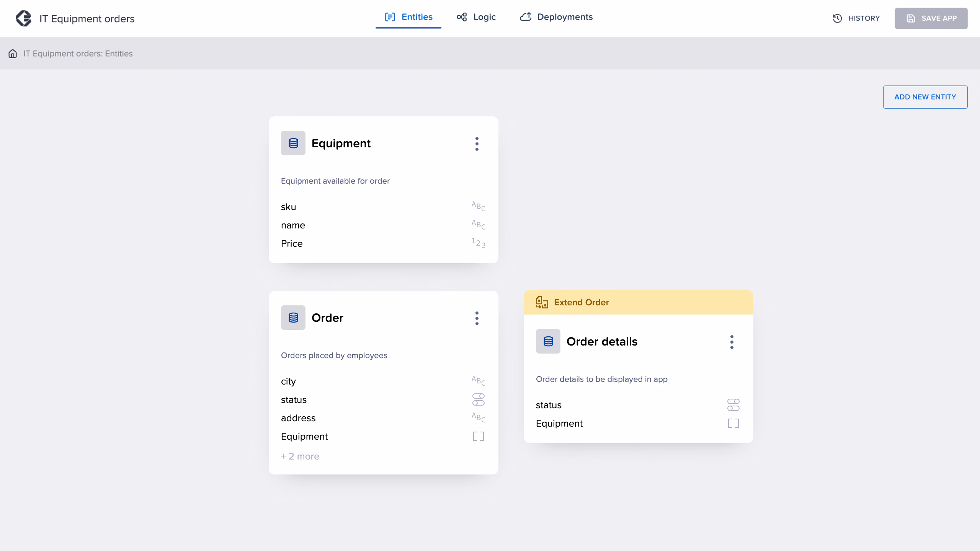The image size is (980, 551).
Task: Click the app logo icon
Action: (24, 18)
